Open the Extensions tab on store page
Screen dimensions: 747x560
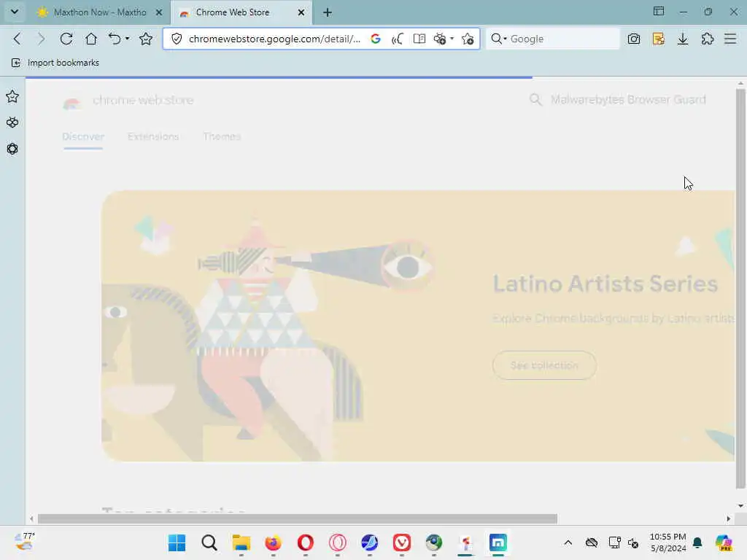pyautogui.click(x=153, y=136)
